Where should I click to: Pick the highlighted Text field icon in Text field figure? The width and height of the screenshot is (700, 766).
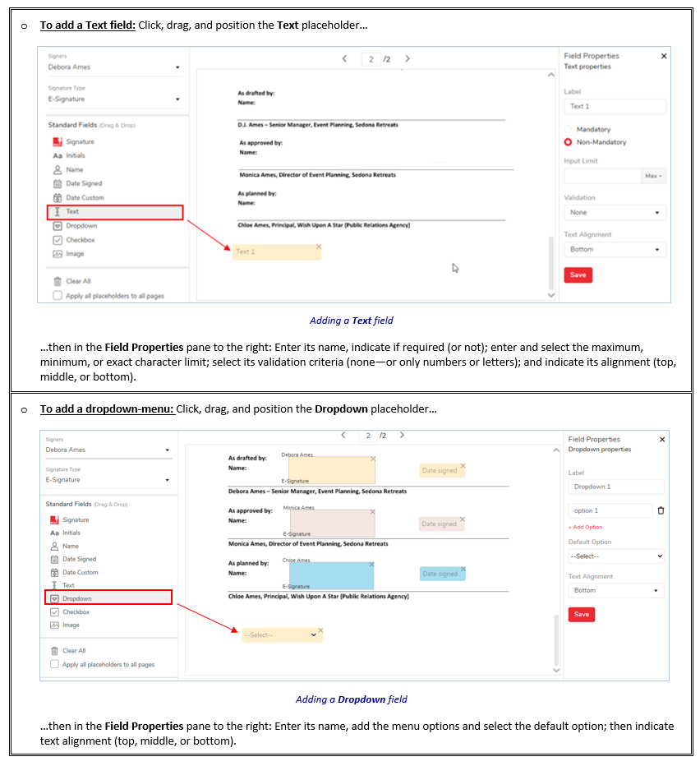pyautogui.click(x=58, y=211)
